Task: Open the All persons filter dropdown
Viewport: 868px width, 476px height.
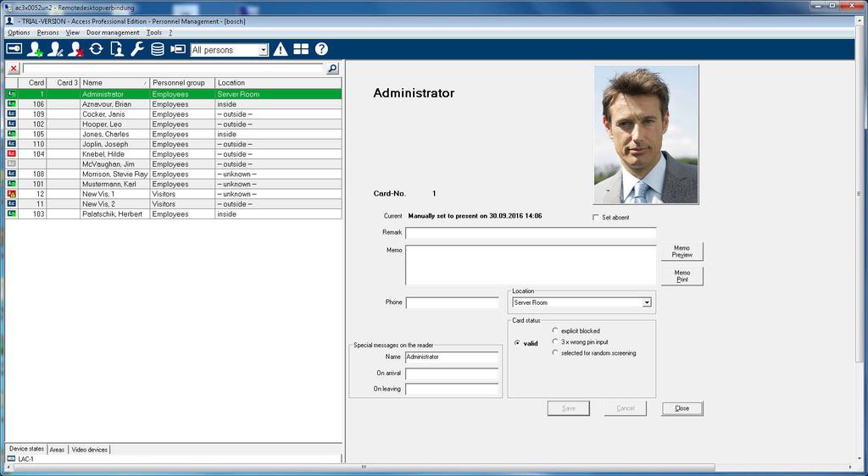Action: pyautogui.click(x=263, y=50)
